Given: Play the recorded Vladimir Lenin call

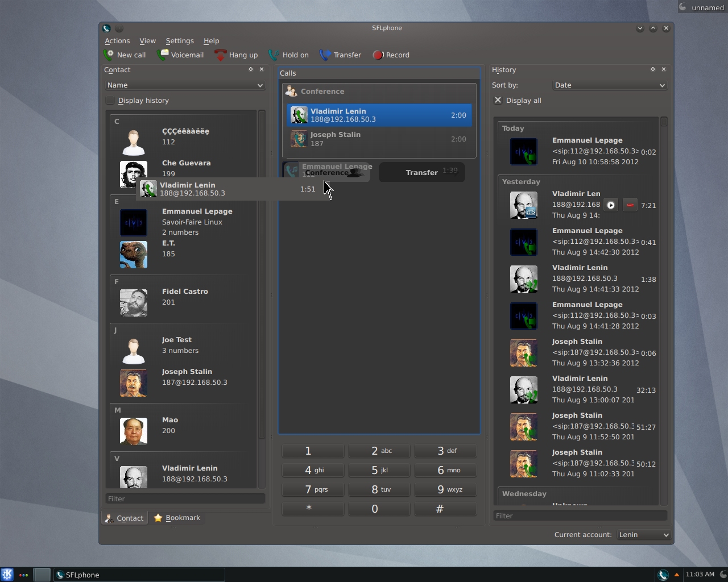Looking at the screenshot, I should point(611,205).
